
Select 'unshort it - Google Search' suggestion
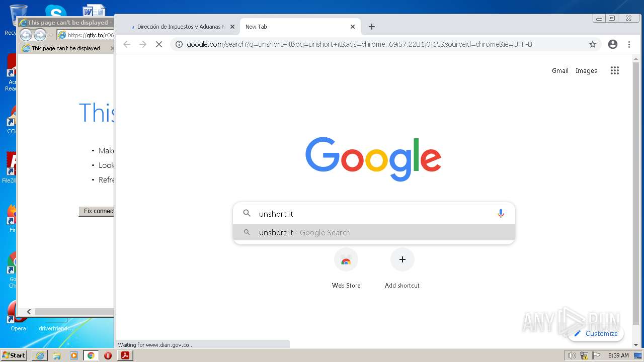pos(374,233)
